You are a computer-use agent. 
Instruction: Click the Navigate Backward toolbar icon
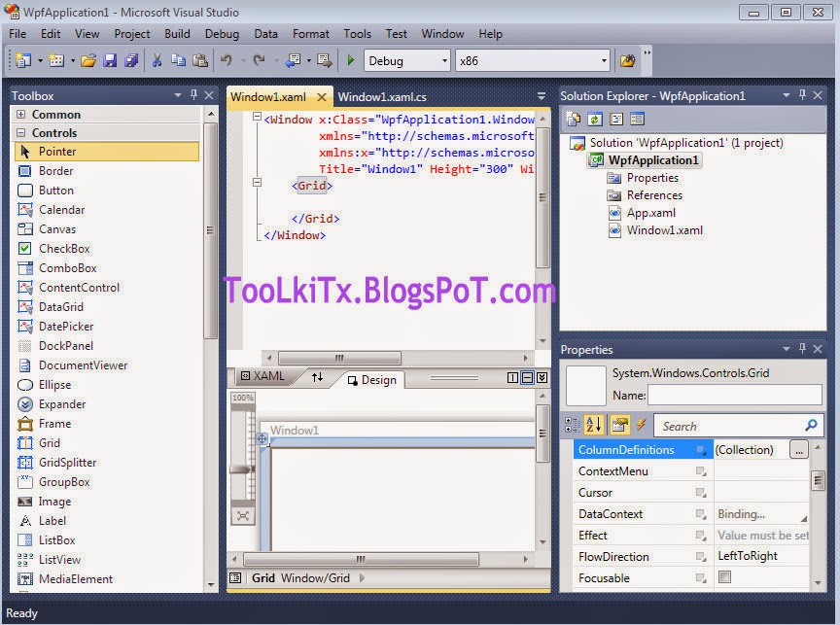coord(293,60)
